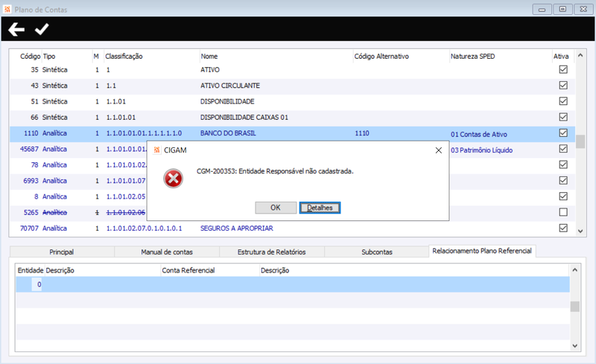
Task: Click the back arrow toolbar icon
Action: coord(16,29)
